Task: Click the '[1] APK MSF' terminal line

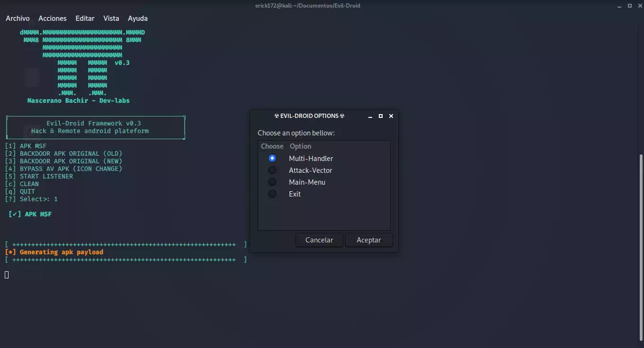Action: [26, 146]
